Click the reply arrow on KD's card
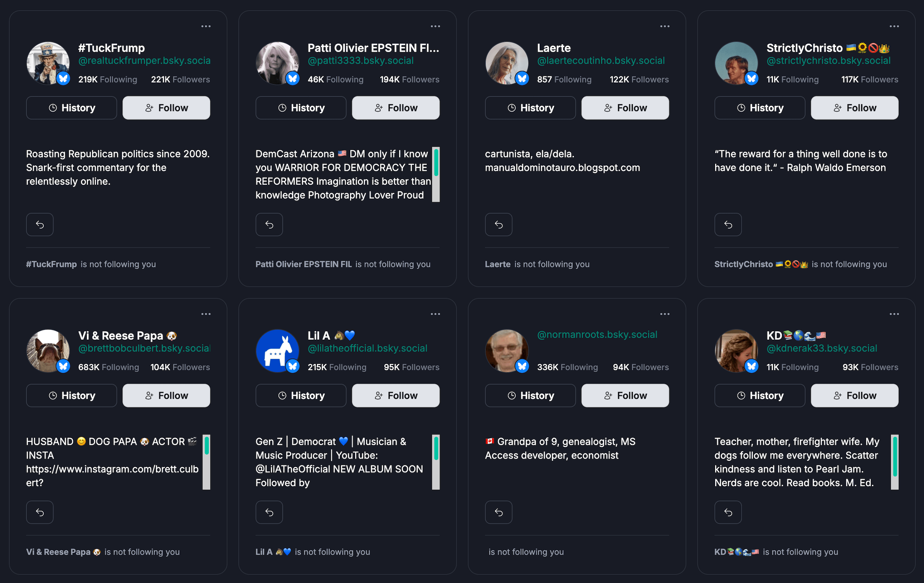This screenshot has width=924, height=583. 728,512
